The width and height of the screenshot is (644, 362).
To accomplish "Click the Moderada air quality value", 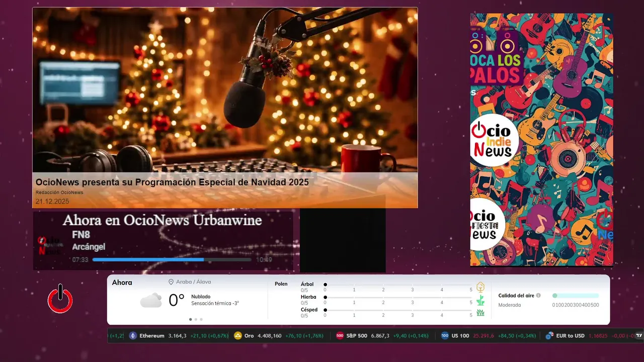I will point(510,305).
